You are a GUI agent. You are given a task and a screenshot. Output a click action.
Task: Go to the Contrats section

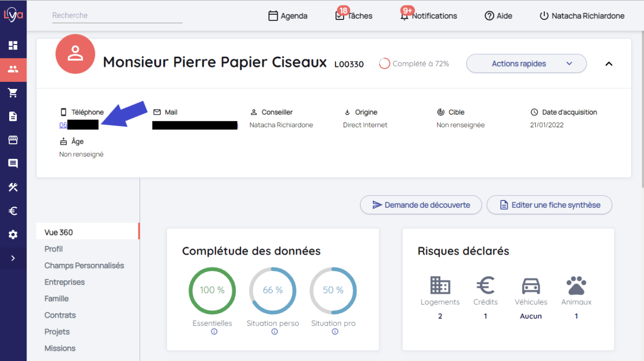coord(60,315)
